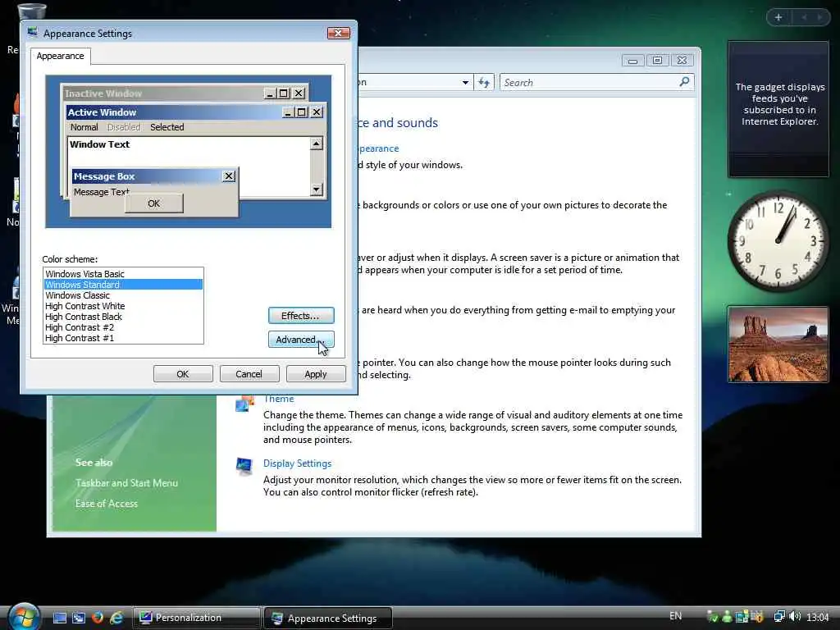Screen dimensions: 840x630
Task: Minimize the Personalization window
Action: (x=632, y=61)
